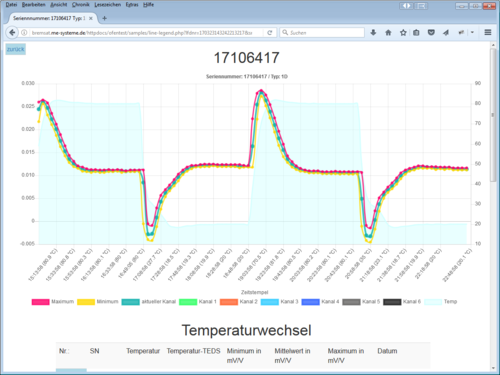The width and height of the screenshot is (500, 375).
Task: Open the toolbar overflow dropdown arrow
Action: click(472, 32)
